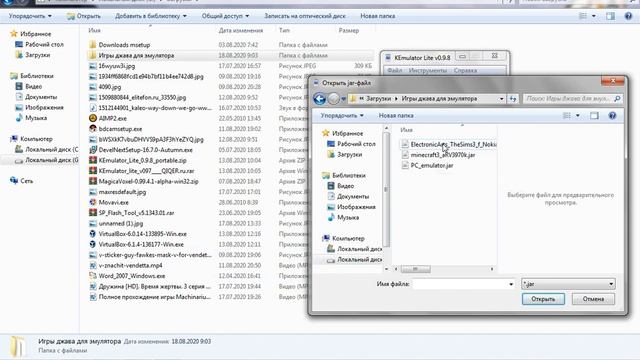Select Изображения in dialog navigation pane
Viewport: 640px width, 360px height.
(351, 207)
